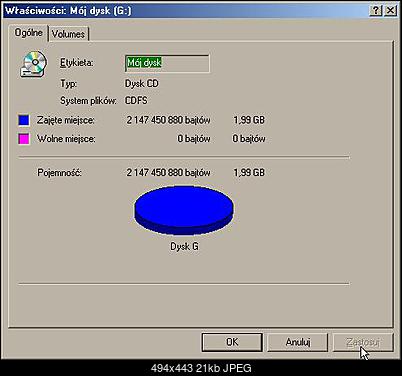Screen dimensions: 402x376
Task: Click the Zastosuj button
Action: 363,342
